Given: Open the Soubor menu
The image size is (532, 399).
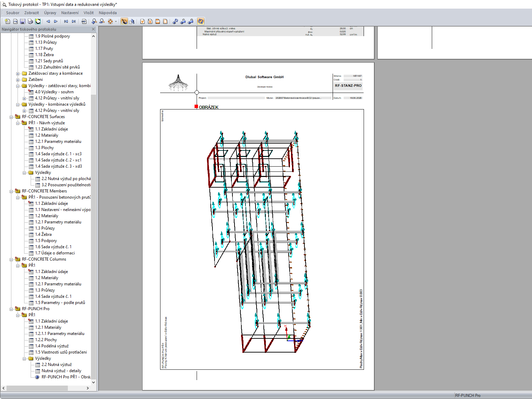Looking at the screenshot, I should 12,13.
